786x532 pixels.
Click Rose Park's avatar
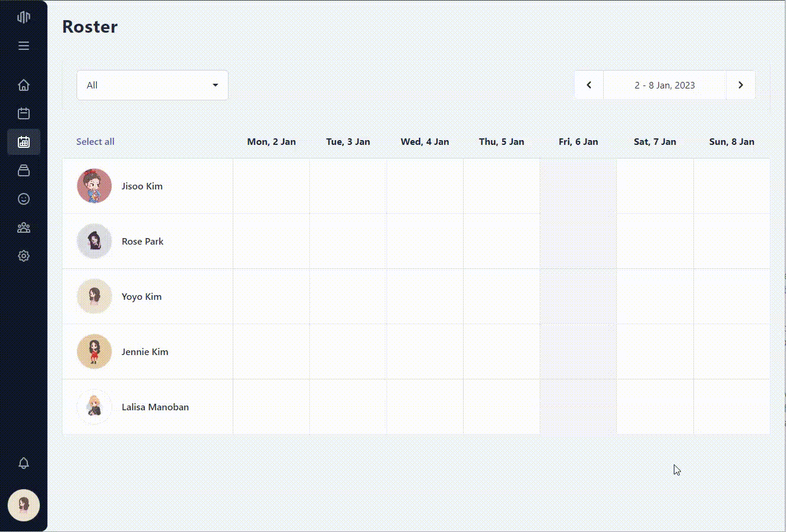[x=94, y=241]
